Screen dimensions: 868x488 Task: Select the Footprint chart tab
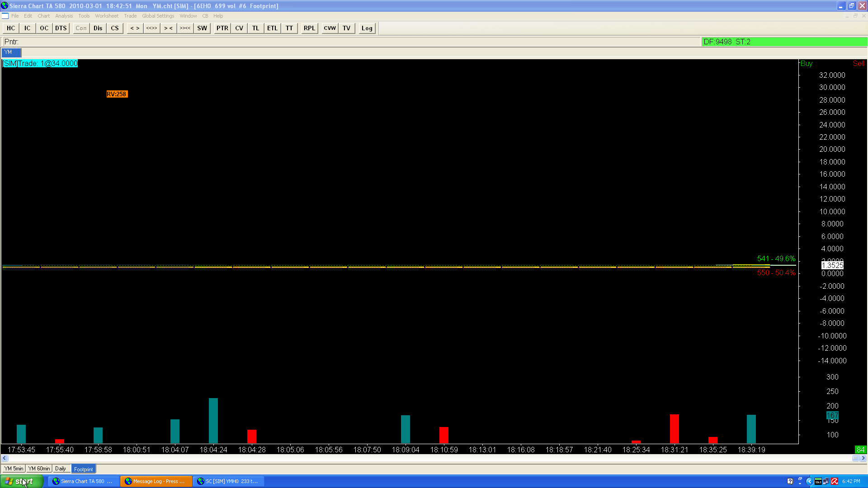point(83,469)
